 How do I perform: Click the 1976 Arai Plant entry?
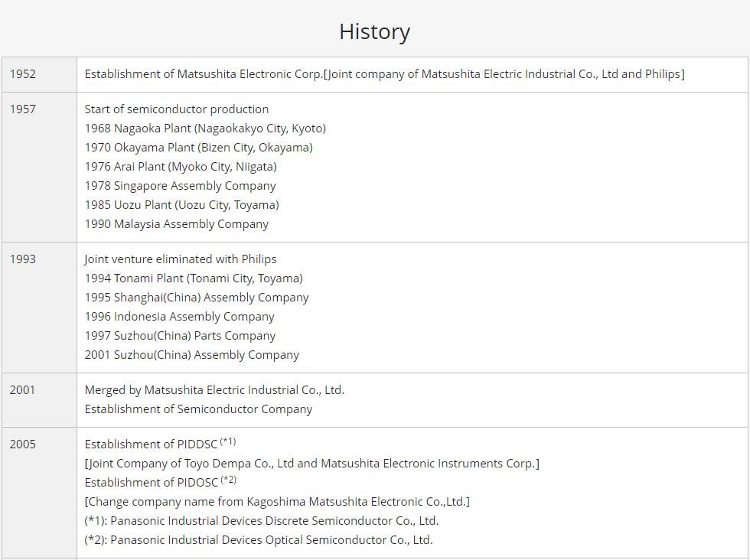[181, 167]
